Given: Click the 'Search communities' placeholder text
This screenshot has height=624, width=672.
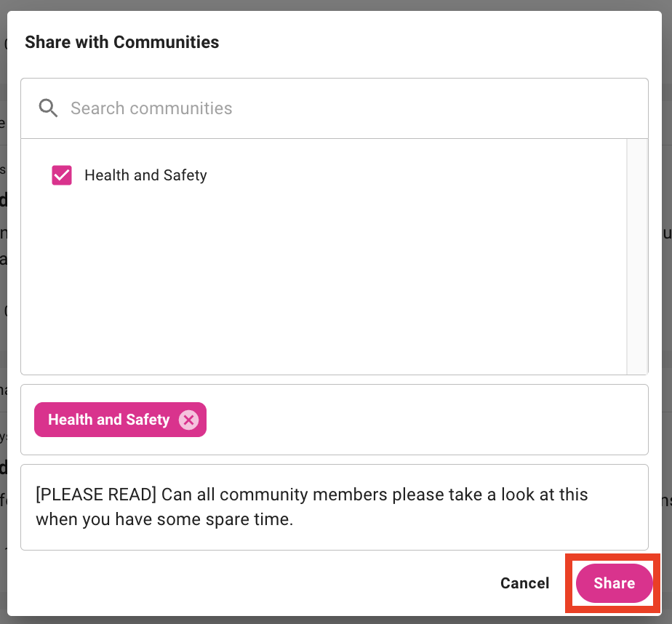Looking at the screenshot, I should click(151, 108).
